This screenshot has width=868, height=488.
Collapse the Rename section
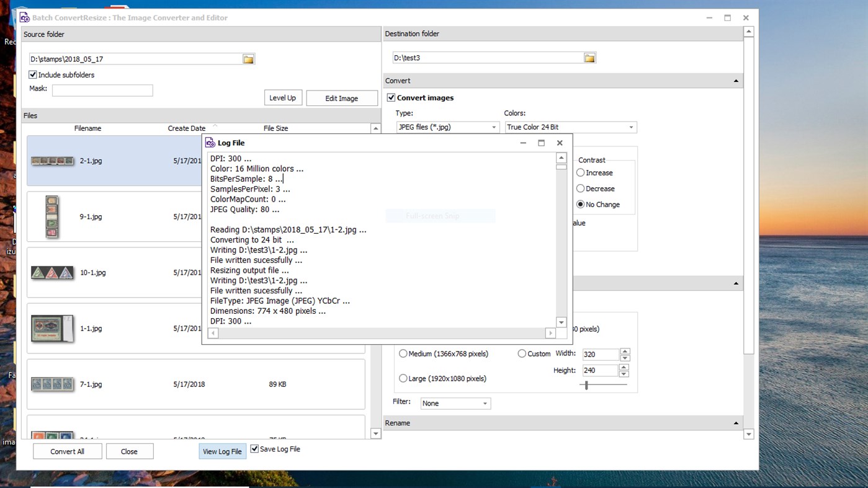[735, 422]
